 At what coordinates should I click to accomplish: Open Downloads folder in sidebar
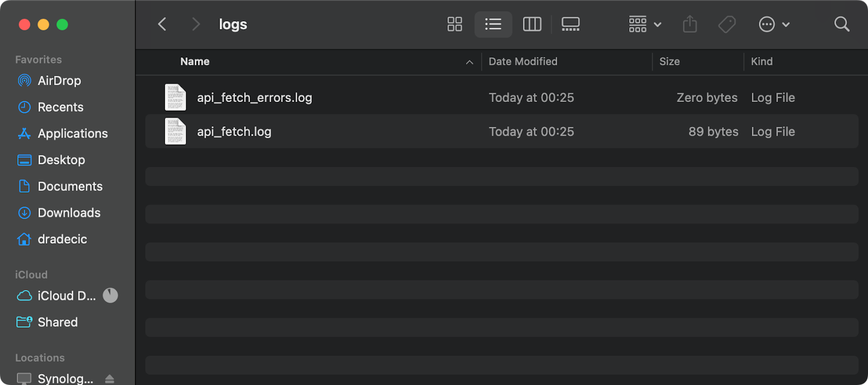click(x=69, y=213)
